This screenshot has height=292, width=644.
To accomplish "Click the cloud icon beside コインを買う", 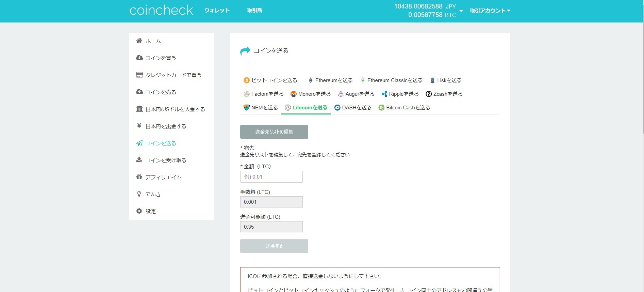I will pyautogui.click(x=139, y=58).
